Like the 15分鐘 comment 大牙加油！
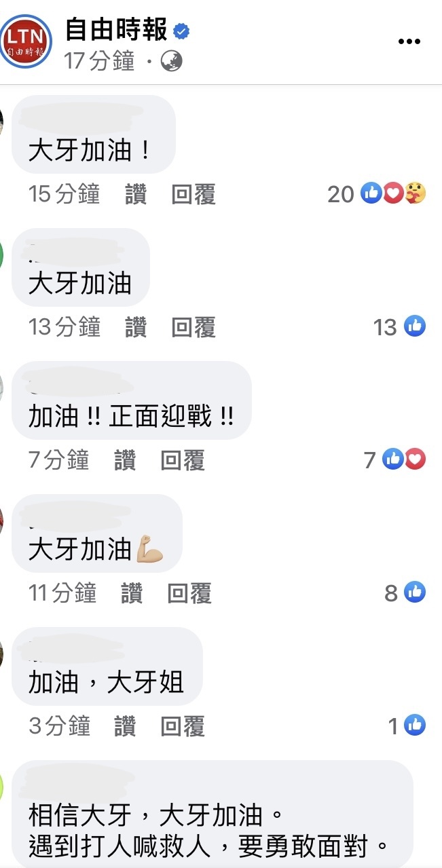The height and width of the screenshot is (868, 442). 136,195
